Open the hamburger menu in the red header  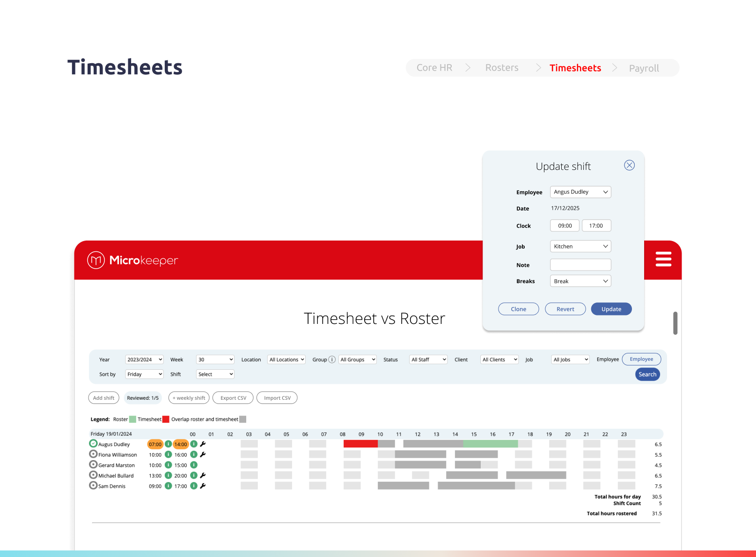point(663,259)
